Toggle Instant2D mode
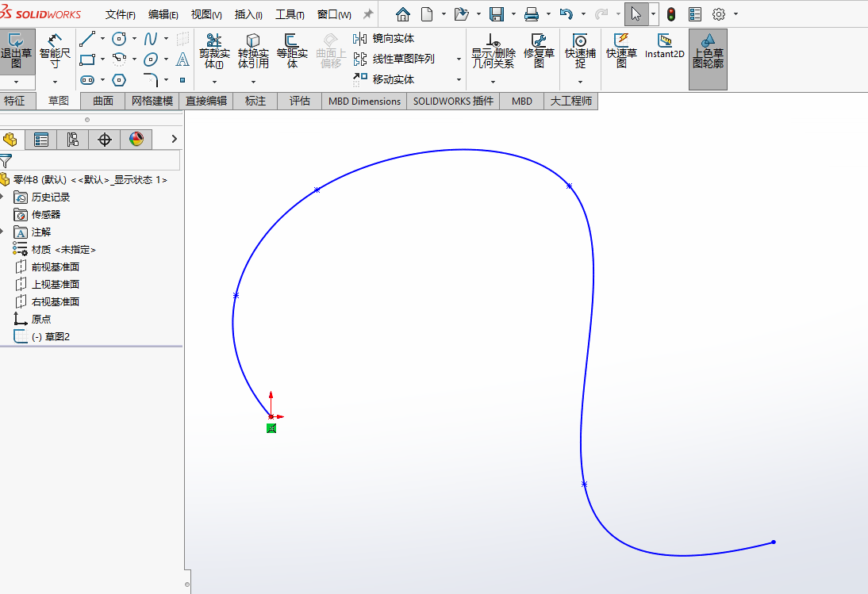The height and width of the screenshot is (594, 868). tap(664, 47)
